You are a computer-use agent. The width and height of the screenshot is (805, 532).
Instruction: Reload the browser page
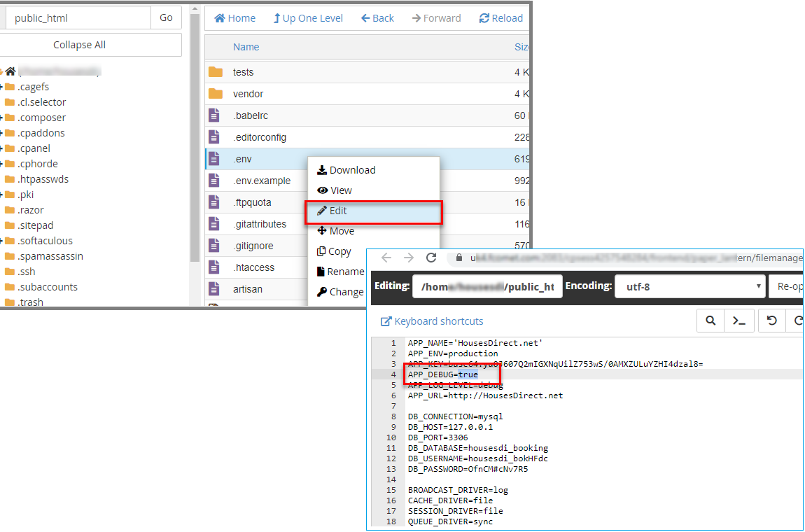pyautogui.click(x=431, y=258)
